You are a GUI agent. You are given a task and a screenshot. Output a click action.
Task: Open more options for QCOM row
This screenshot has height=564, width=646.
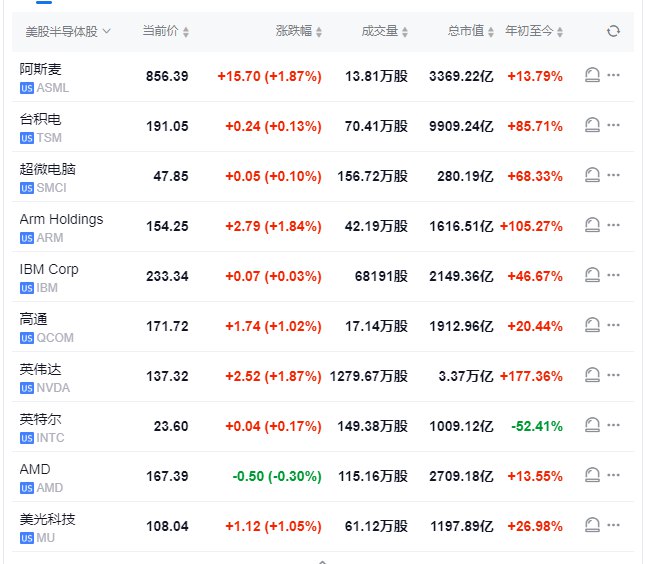(613, 325)
